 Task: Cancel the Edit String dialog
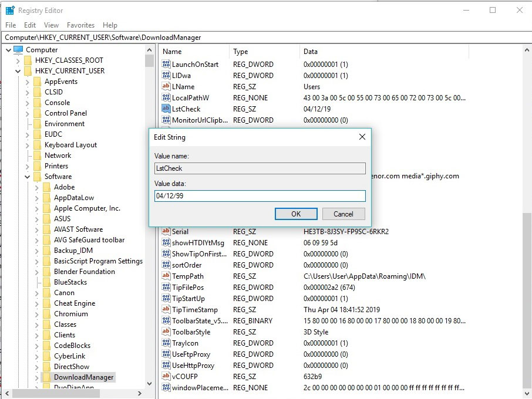click(344, 214)
